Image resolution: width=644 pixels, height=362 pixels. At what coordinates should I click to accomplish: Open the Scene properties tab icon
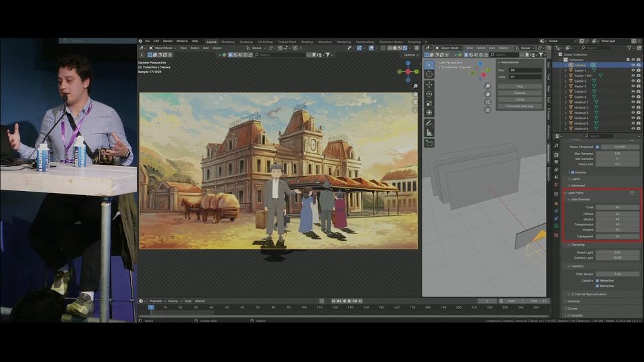pyautogui.click(x=557, y=177)
